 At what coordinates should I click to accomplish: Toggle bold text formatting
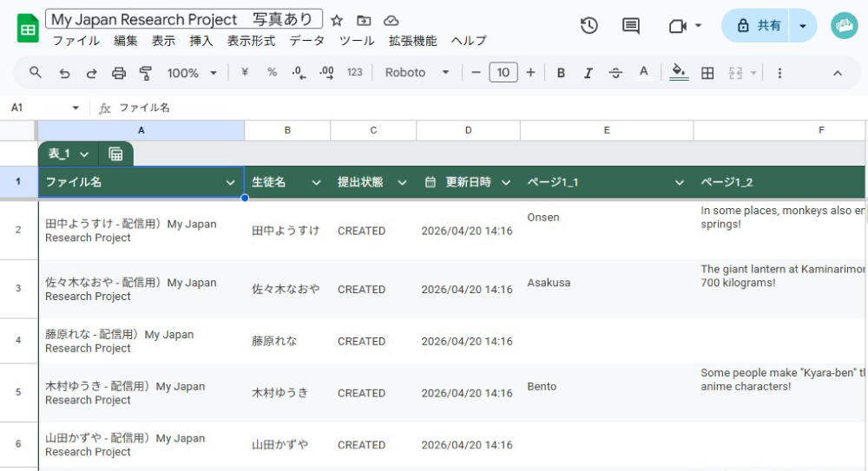tap(561, 73)
